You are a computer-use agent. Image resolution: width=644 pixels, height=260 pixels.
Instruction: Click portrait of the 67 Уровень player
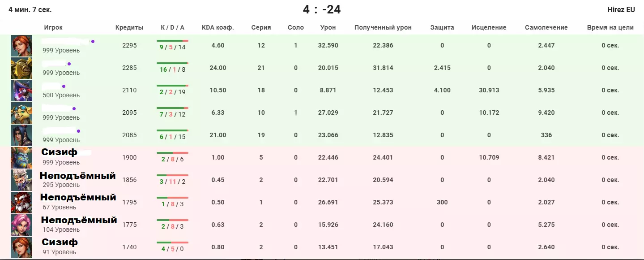[21, 203]
